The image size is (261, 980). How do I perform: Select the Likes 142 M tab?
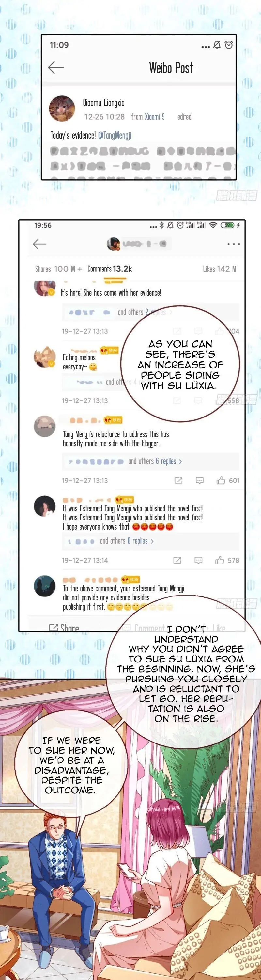pos(219,269)
